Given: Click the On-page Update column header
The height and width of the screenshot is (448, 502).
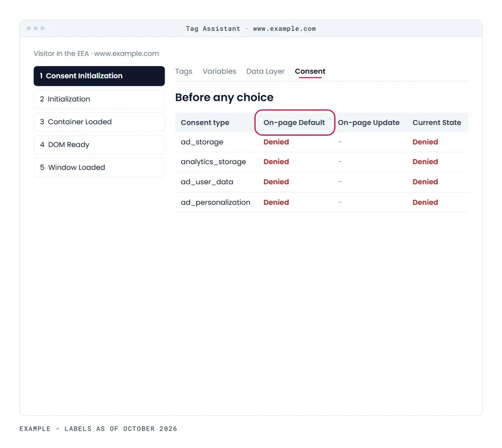Looking at the screenshot, I should click(368, 123).
